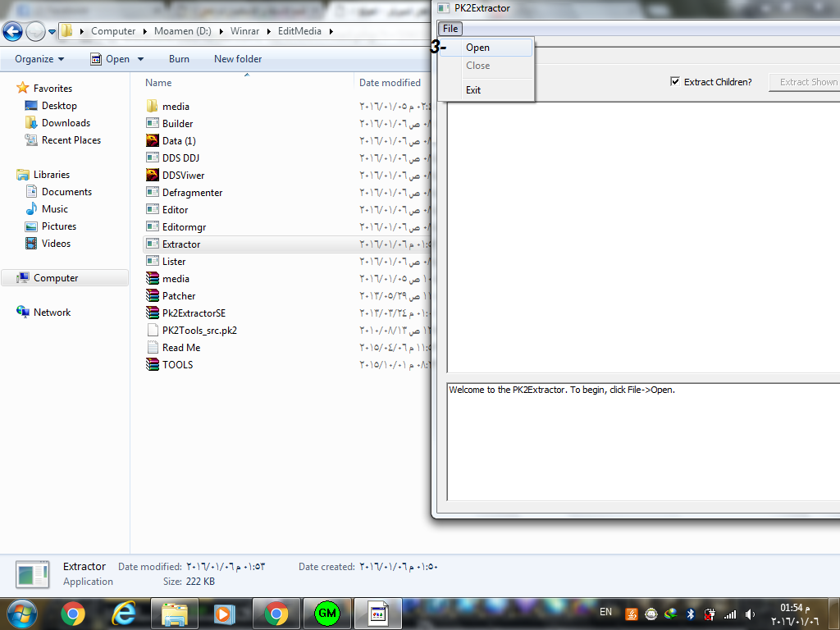Expand the arrow after Computer breadcrumb
This screenshot has width=840, height=630.
click(x=144, y=32)
